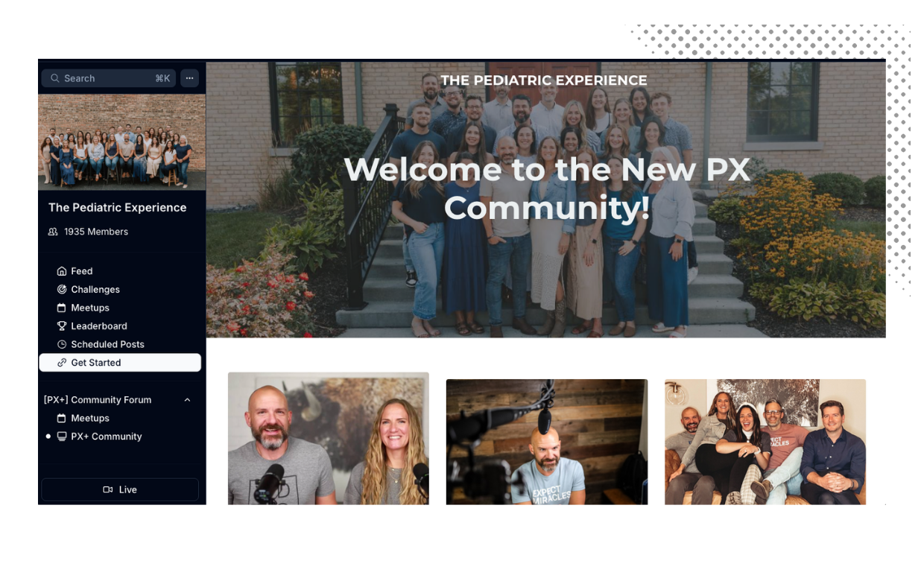This screenshot has height=587, width=924.
Task: Open Leaderboard via its trophy icon
Action: (x=62, y=326)
